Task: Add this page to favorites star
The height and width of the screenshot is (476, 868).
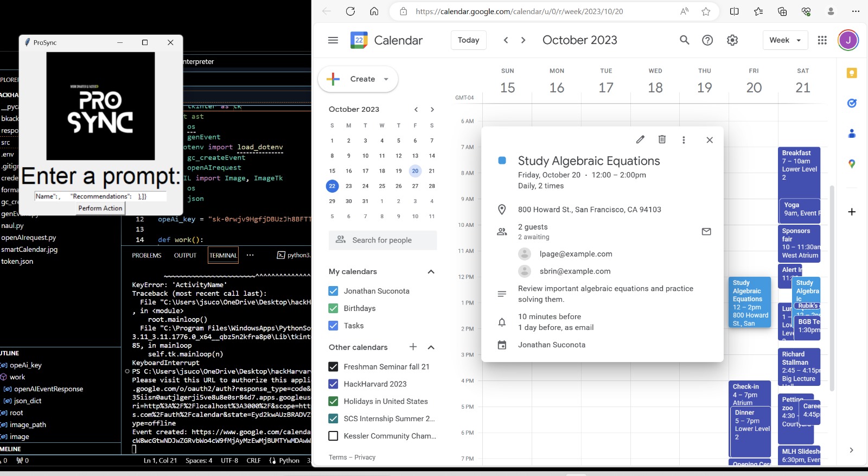Action: pyautogui.click(x=706, y=11)
